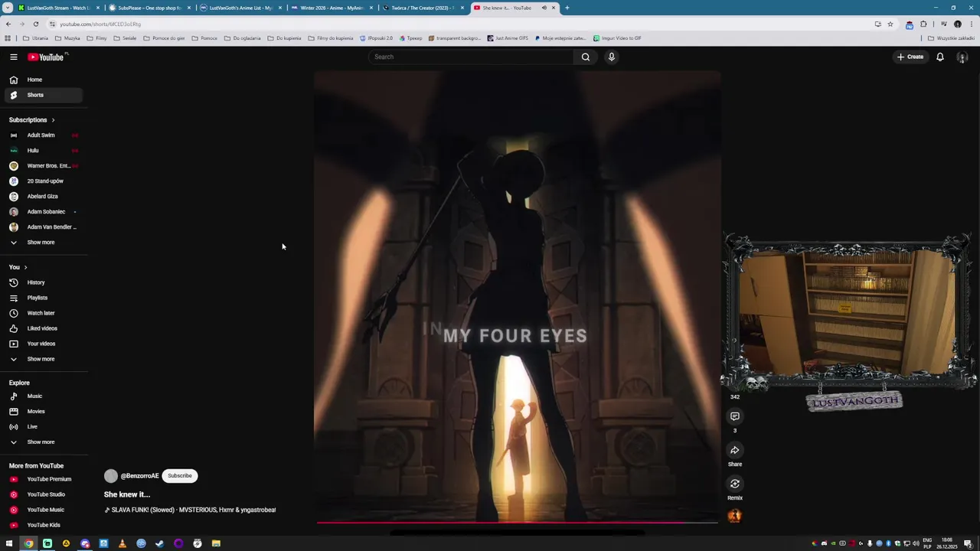Start voice search with the microphone
Image resolution: width=980 pixels, height=551 pixels.
(x=611, y=57)
